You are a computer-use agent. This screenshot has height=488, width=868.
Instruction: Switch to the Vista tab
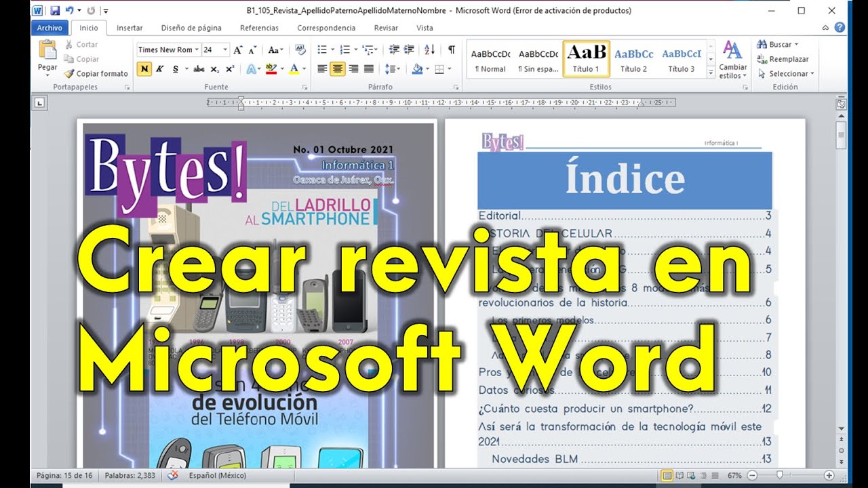pyautogui.click(x=425, y=28)
